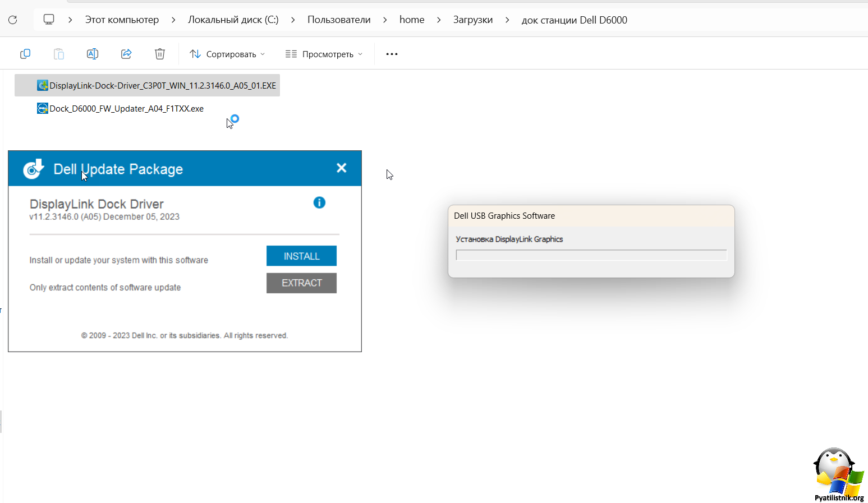Go to Загрузки in the breadcrumb path

(x=472, y=20)
